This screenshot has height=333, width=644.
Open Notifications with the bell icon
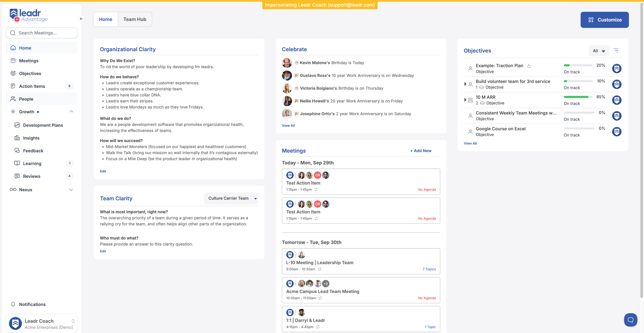point(13,304)
